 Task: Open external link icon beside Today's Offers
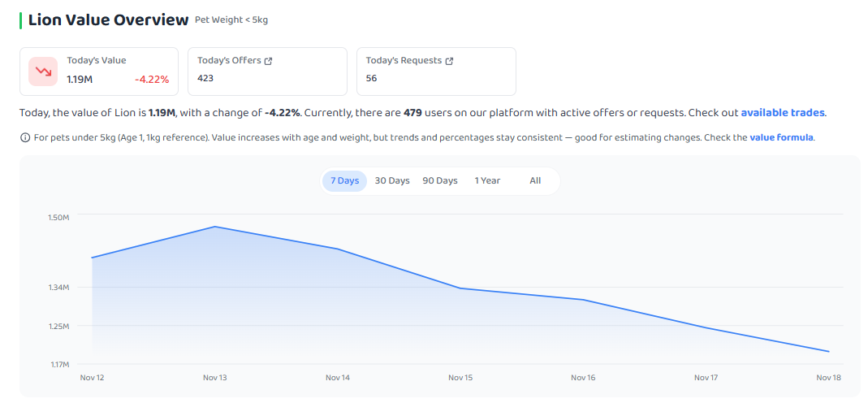click(x=269, y=61)
